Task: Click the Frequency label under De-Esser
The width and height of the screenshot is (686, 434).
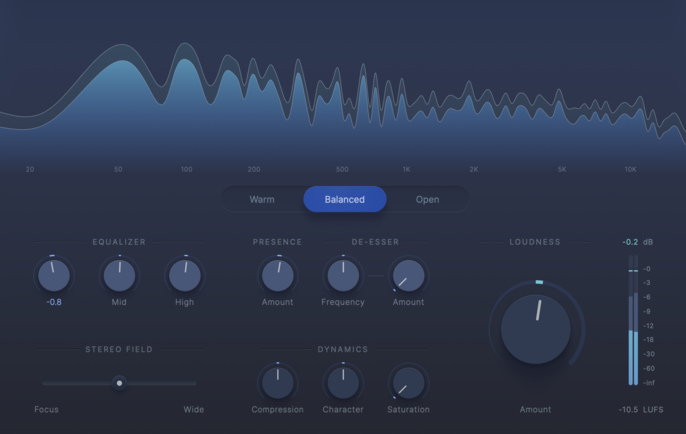Action: [x=343, y=302]
